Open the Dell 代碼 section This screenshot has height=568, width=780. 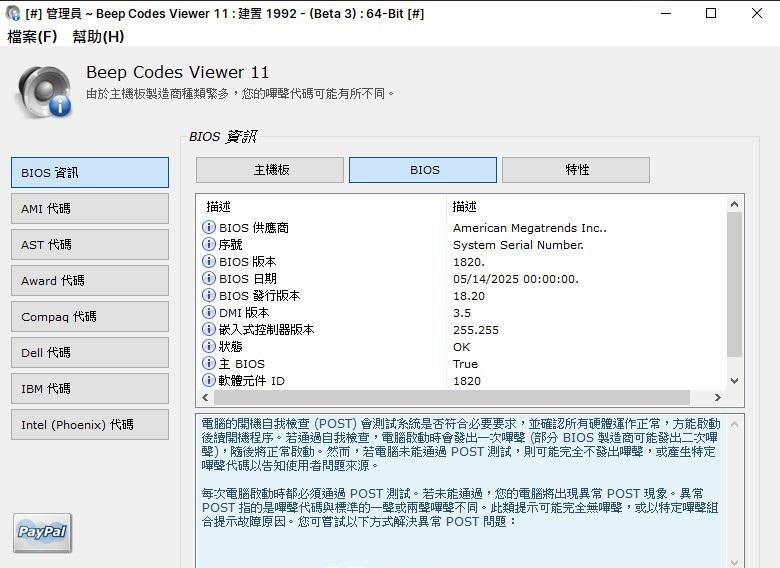click(90, 353)
